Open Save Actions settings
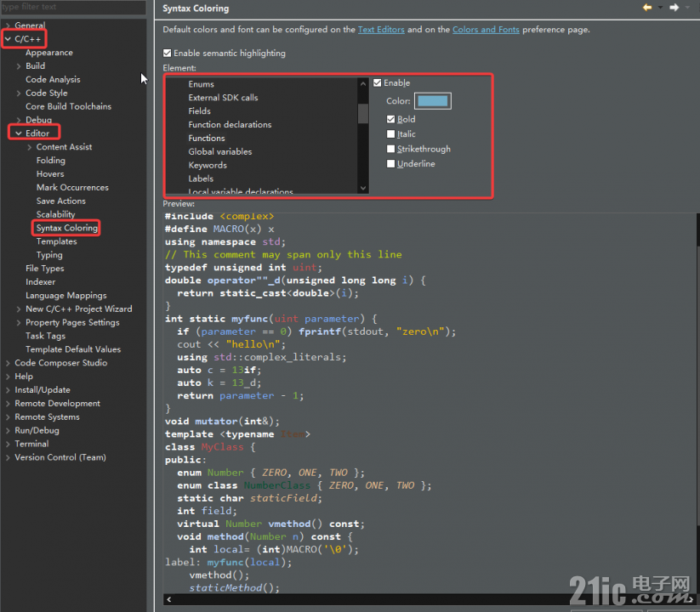Screen dimensions: 700x612 pyautogui.click(x=60, y=201)
